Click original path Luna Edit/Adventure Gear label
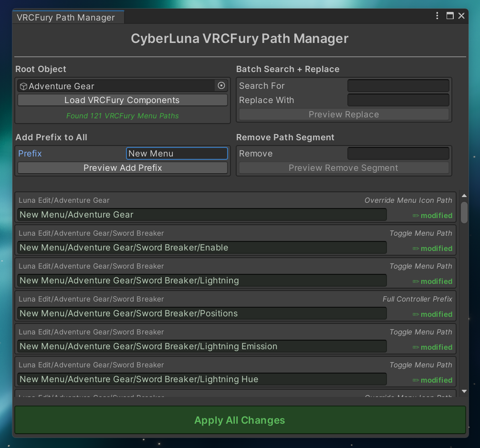This screenshot has height=448, width=480. click(64, 200)
